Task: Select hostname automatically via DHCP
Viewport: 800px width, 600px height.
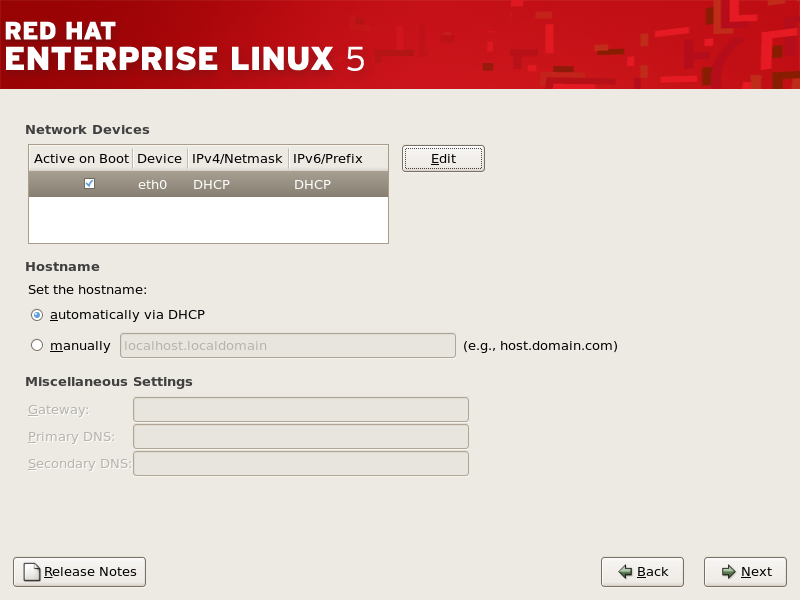Action: [37, 314]
